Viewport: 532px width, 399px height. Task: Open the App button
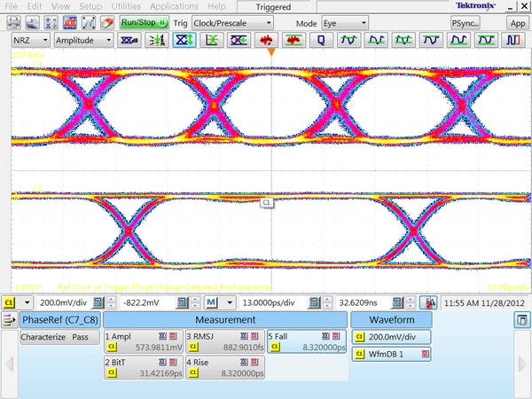[517, 23]
